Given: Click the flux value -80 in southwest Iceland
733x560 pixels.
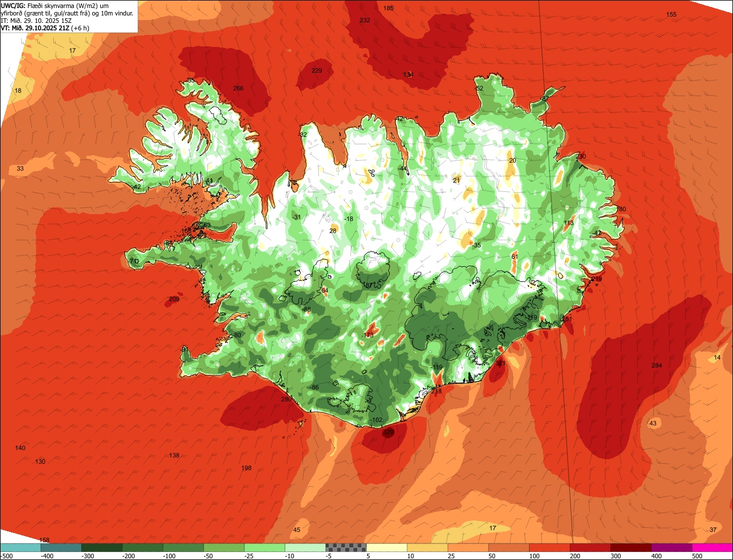Looking at the screenshot, I should coord(237,335).
